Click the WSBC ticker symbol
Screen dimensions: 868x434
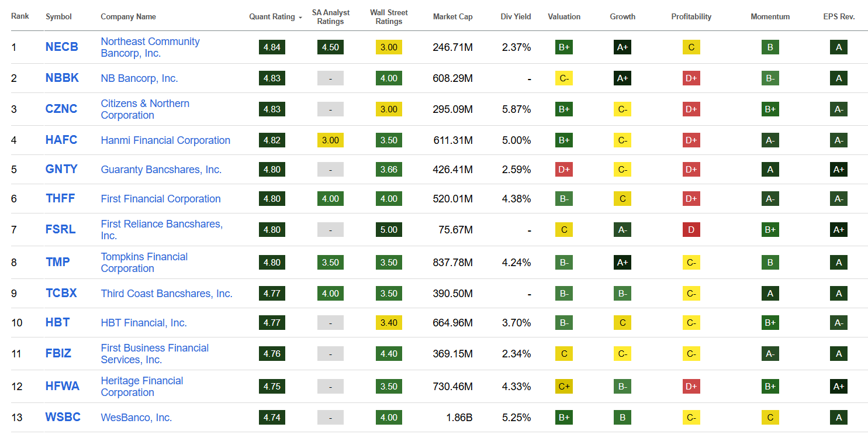pyautogui.click(x=63, y=418)
